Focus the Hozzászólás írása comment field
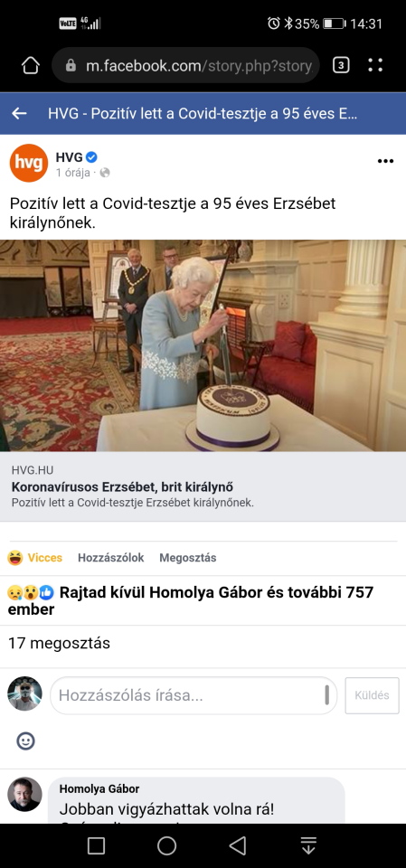Screen dimensions: 406x868 194,695
